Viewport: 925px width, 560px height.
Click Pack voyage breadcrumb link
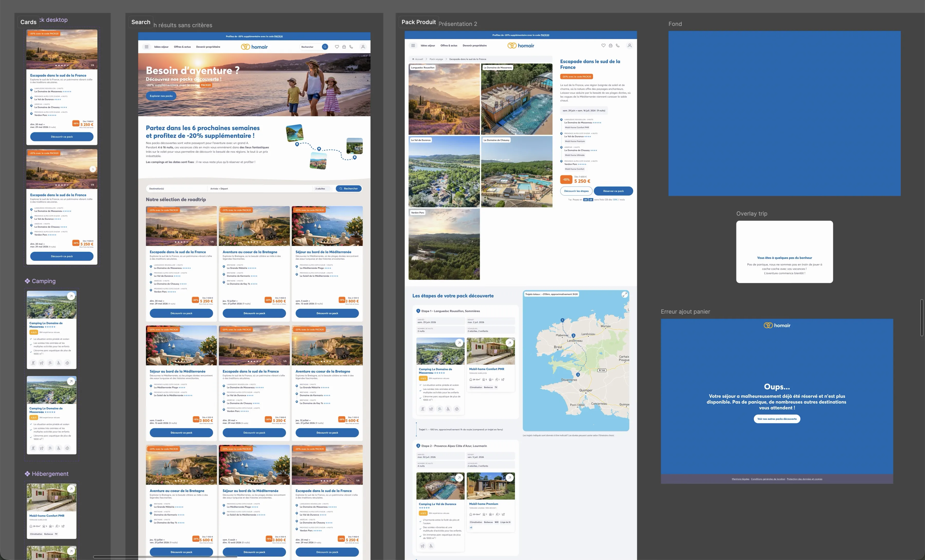[x=436, y=59]
